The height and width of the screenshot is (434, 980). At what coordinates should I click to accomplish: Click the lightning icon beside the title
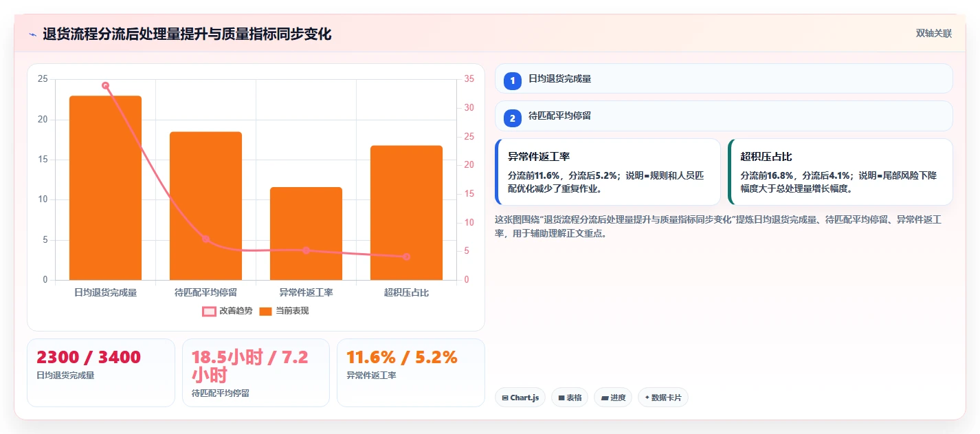[32, 34]
